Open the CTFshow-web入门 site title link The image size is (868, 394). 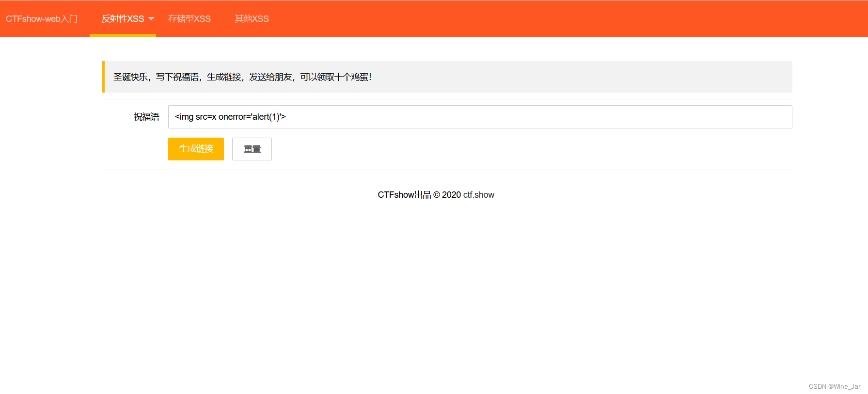(42, 19)
